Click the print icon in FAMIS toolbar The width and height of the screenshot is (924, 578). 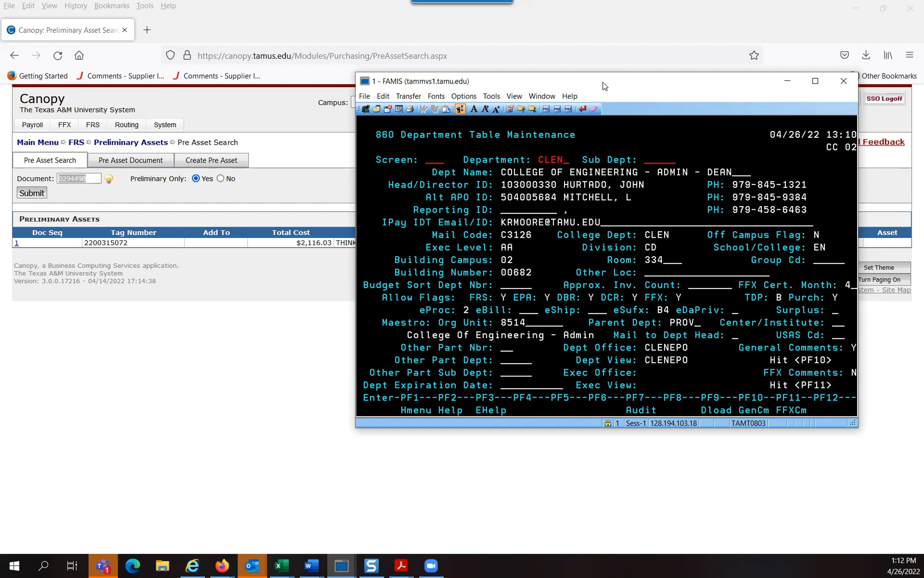pos(410,109)
